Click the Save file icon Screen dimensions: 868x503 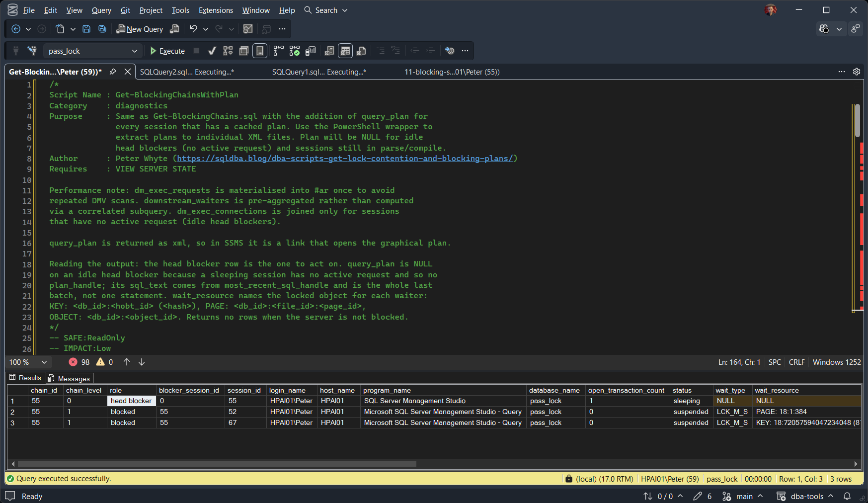[86, 29]
